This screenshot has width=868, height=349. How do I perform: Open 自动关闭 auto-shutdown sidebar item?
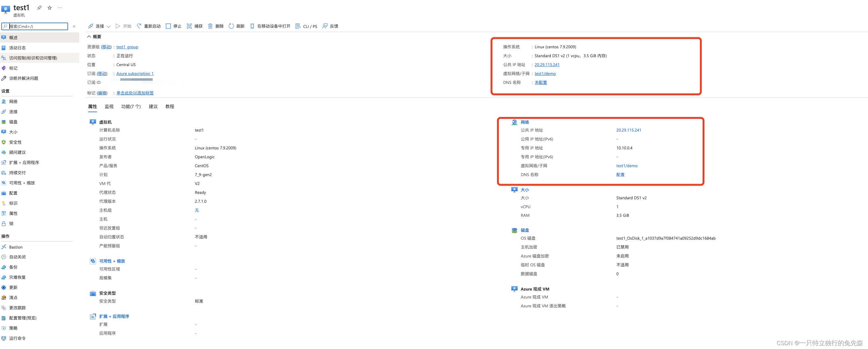[39, 257]
